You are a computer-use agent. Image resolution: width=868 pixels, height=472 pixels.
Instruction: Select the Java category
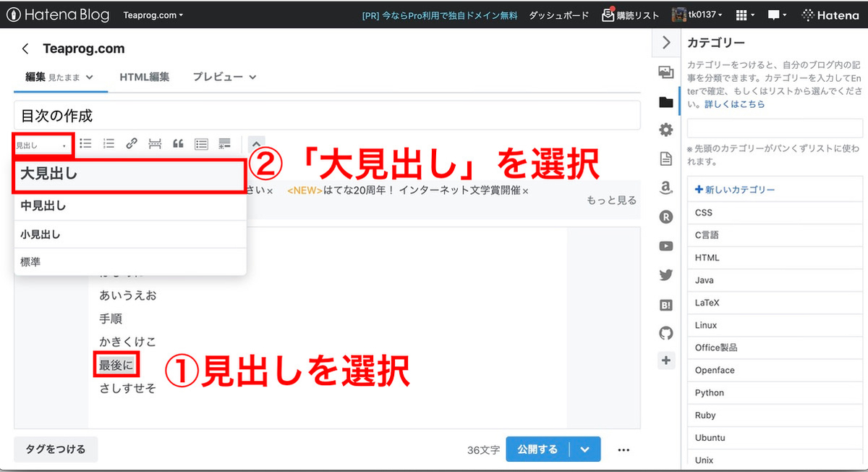pyautogui.click(x=775, y=280)
